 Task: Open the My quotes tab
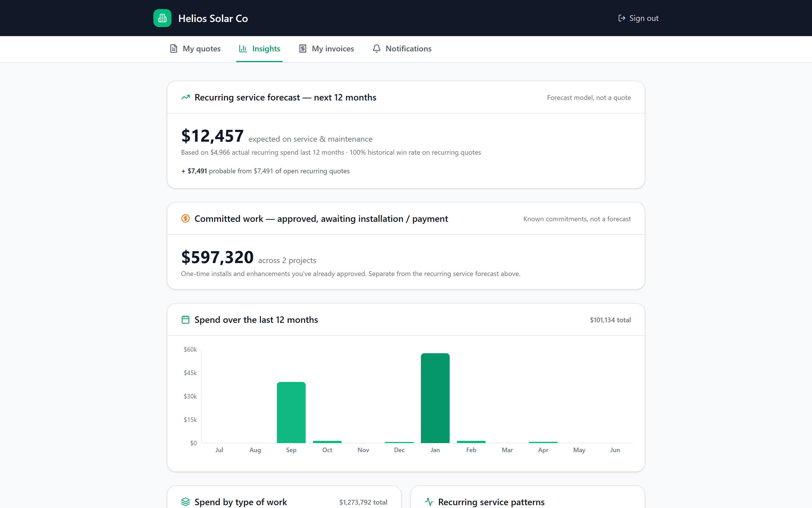coord(195,49)
